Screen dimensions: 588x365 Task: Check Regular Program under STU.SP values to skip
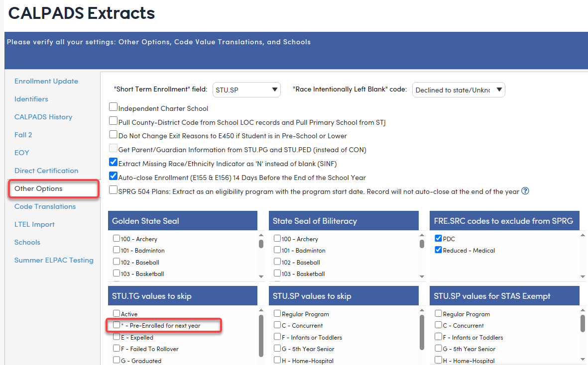point(277,313)
